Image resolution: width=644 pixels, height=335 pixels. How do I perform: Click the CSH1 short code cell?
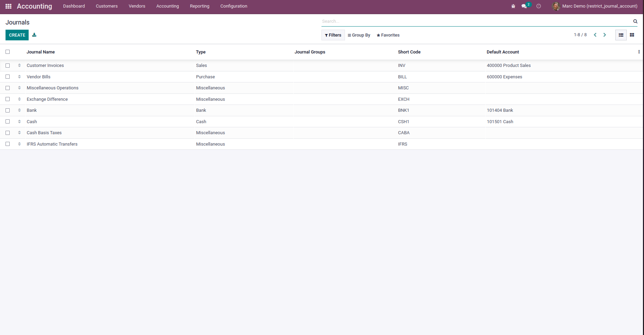404,122
